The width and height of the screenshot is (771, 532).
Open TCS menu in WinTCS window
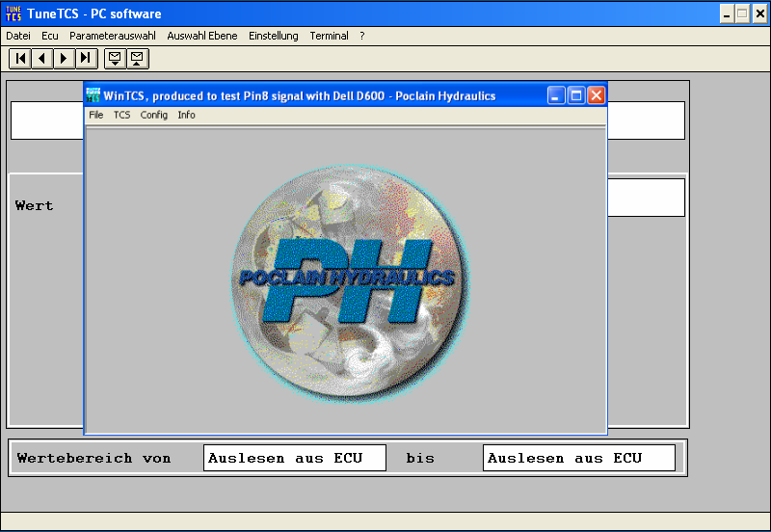[122, 115]
